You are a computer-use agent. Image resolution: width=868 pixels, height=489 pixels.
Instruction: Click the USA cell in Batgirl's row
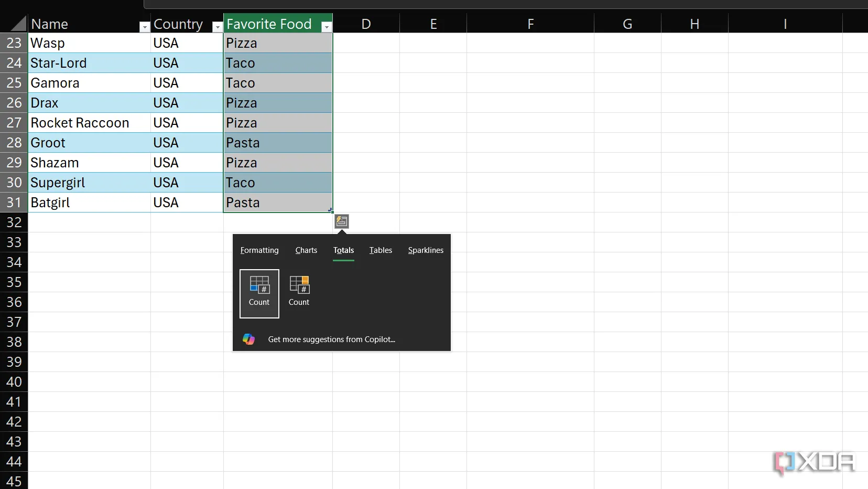pos(187,203)
